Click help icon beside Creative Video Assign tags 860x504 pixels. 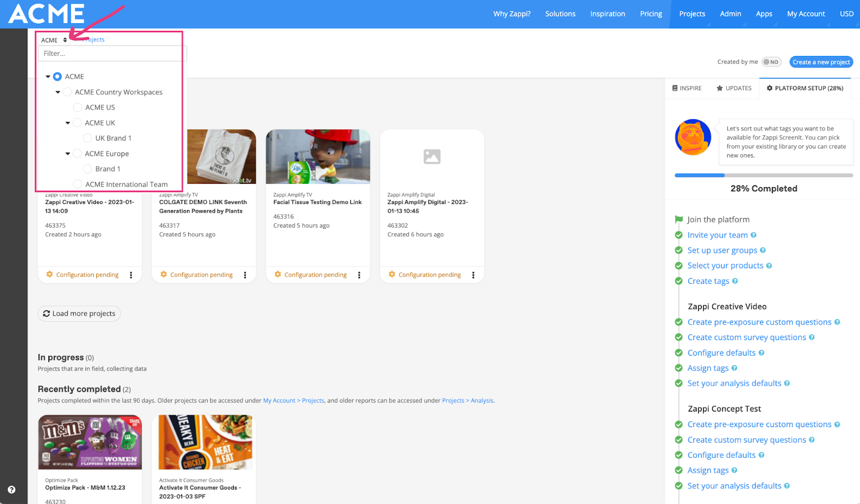click(x=734, y=368)
